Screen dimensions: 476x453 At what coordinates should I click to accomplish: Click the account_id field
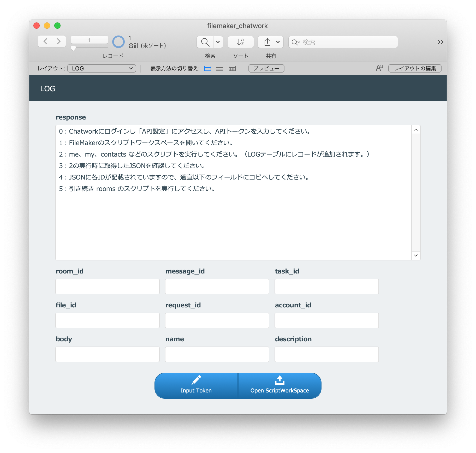(327, 320)
